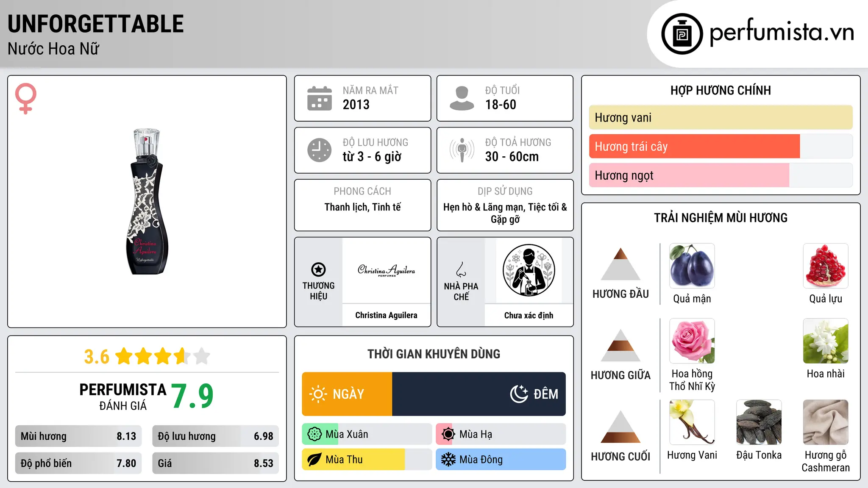Click the Perfumista score 7.9
This screenshot has height=488, width=868.
(x=192, y=396)
